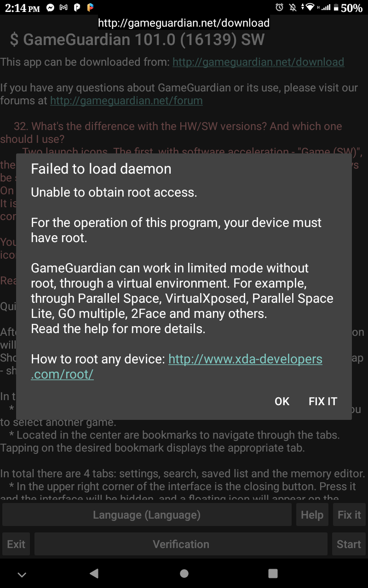
Task: Choose FIX IT in the dialog
Action: click(x=323, y=401)
